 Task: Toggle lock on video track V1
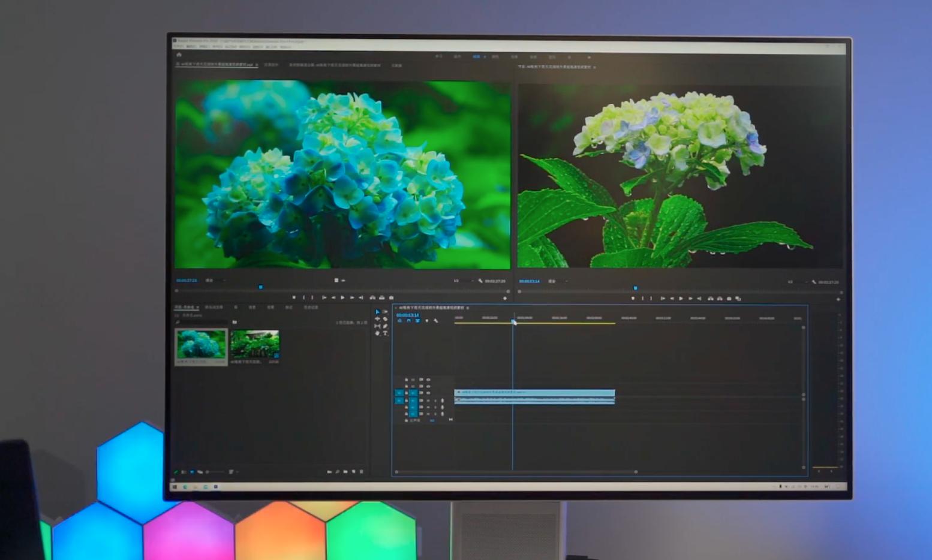[407, 393]
